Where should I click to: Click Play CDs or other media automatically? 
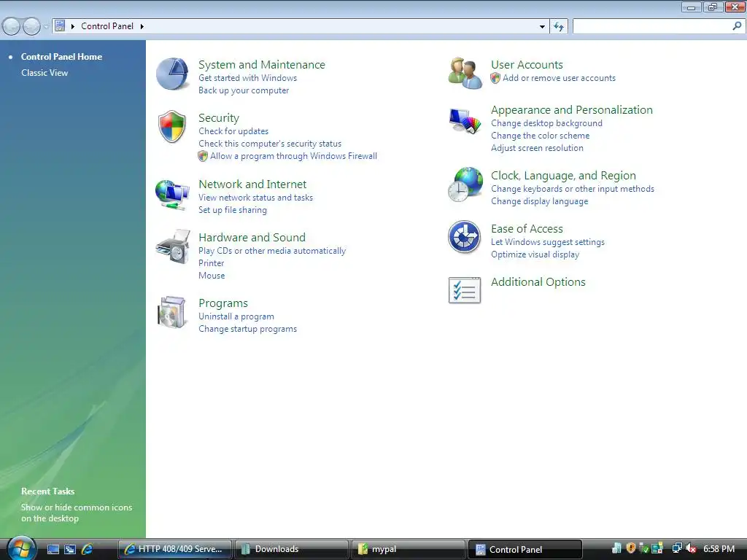point(272,251)
